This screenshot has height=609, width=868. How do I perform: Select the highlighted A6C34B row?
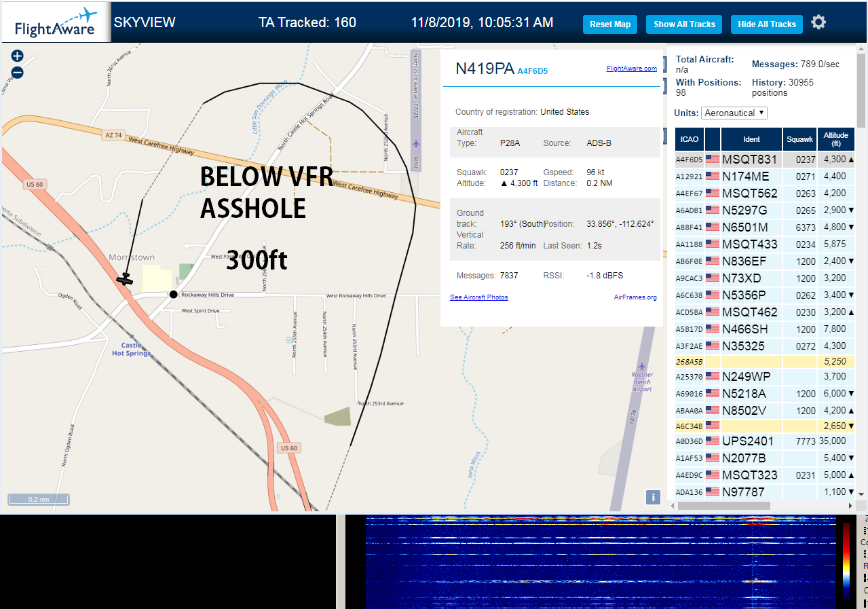click(x=765, y=426)
